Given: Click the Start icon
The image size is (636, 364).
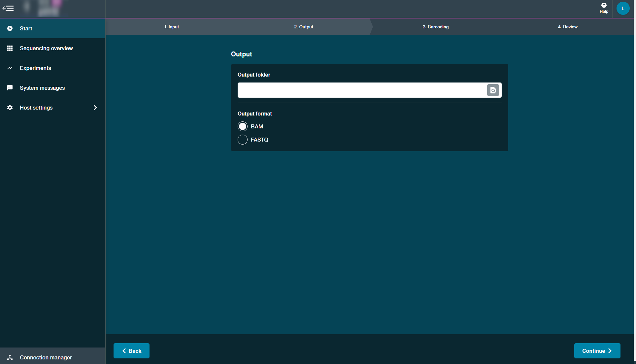Looking at the screenshot, I should (x=10, y=28).
